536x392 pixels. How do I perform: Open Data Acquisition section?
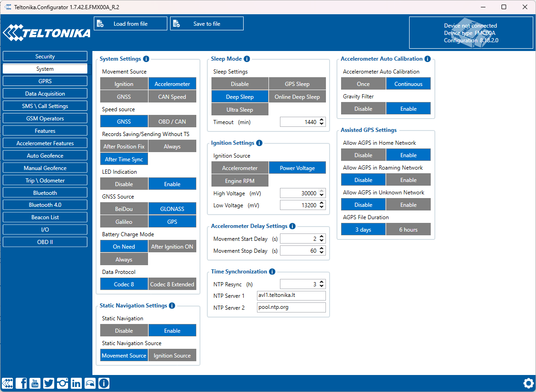tap(45, 93)
